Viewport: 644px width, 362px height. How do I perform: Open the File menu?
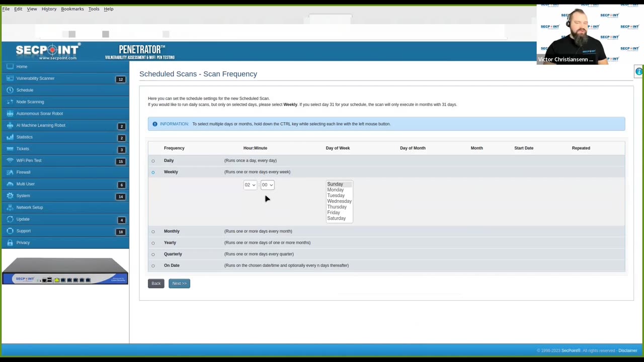(x=6, y=9)
